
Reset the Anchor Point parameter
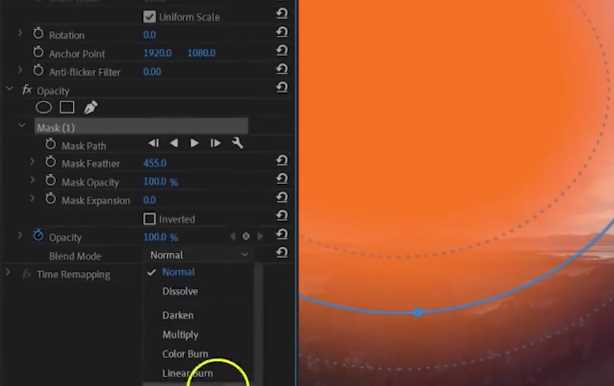pyautogui.click(x=282, y=51)
